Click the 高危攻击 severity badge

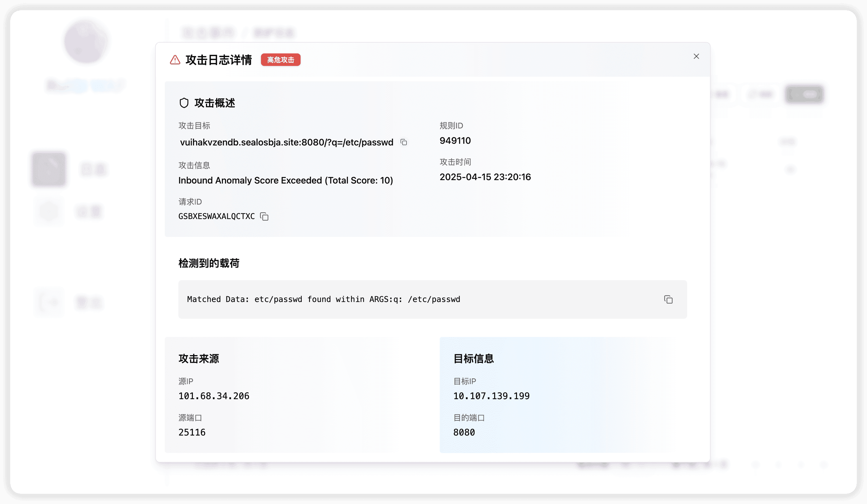280,60
